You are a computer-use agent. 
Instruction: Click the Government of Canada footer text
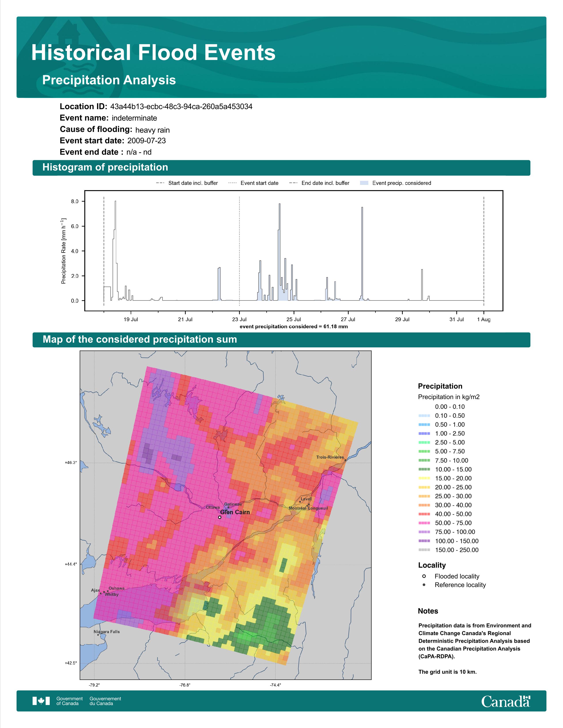tap(70, 701)
